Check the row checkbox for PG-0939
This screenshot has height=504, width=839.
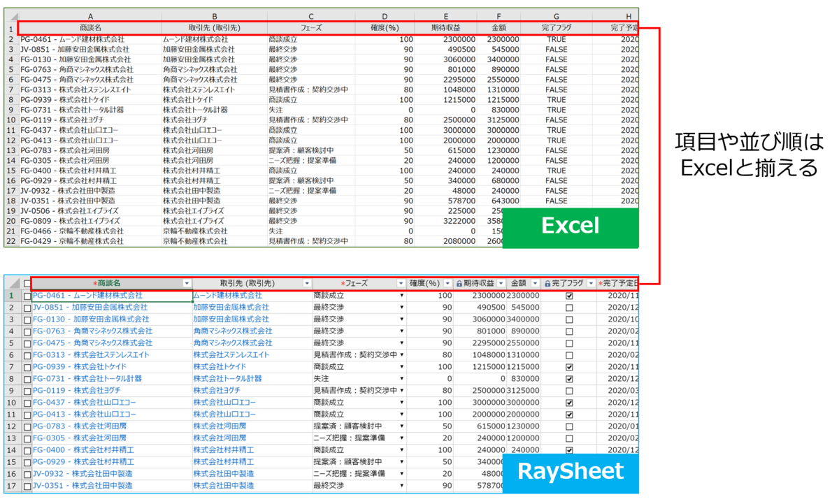[x=27, y=366]
